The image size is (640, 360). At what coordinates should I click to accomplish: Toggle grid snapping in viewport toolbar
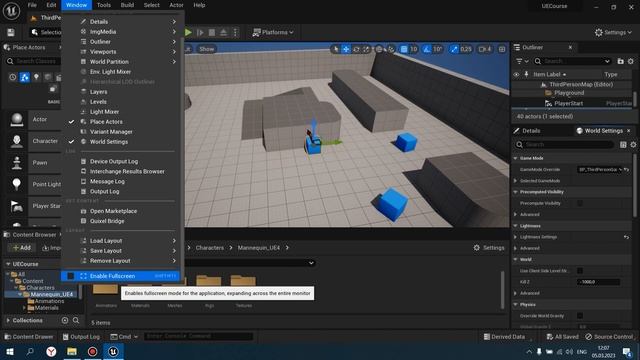tap(404, 49)
